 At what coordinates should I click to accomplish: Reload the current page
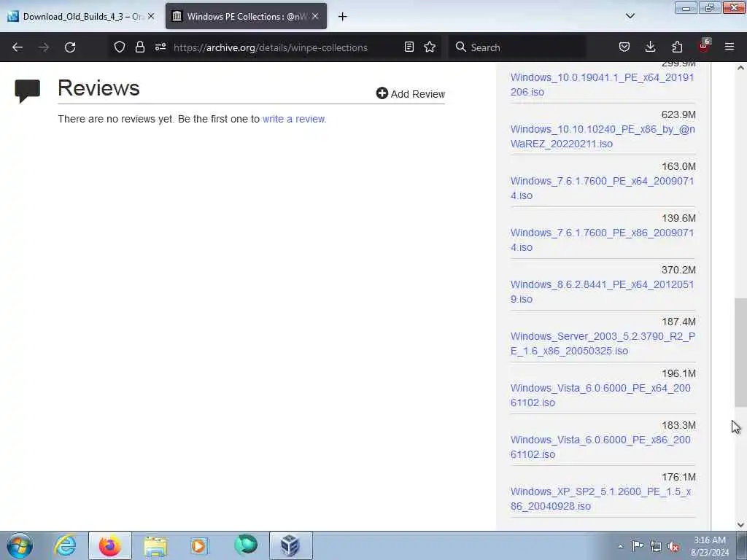pyautogui.click(x=70, y=47)
